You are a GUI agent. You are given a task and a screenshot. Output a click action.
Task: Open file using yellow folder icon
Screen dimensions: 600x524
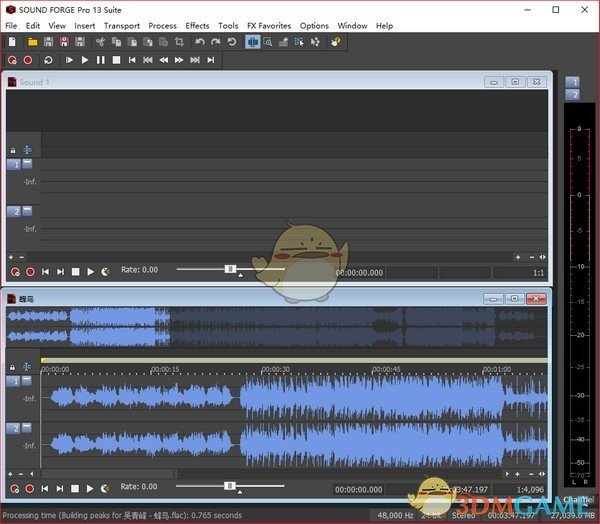(33, 42)
